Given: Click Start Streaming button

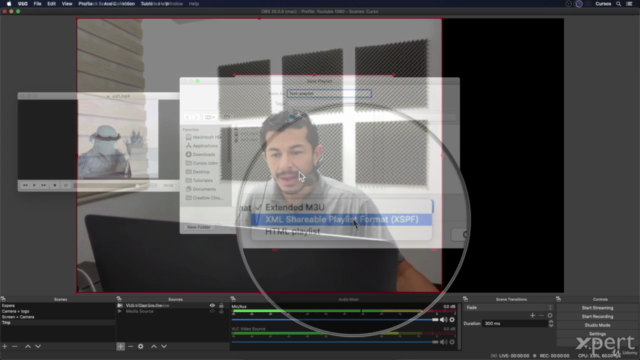Looking at the screenshot, I should pyautogui.click(x=597, y=308).
